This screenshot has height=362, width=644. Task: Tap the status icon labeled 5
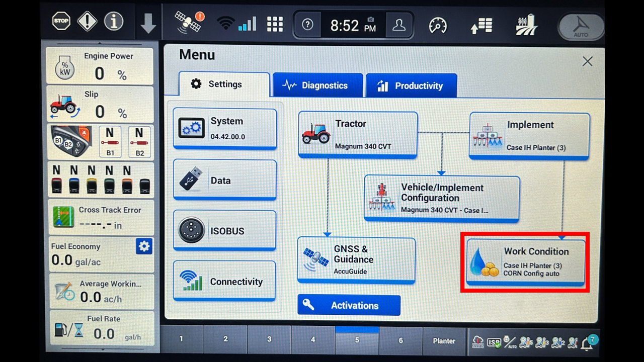coord(526,342)
